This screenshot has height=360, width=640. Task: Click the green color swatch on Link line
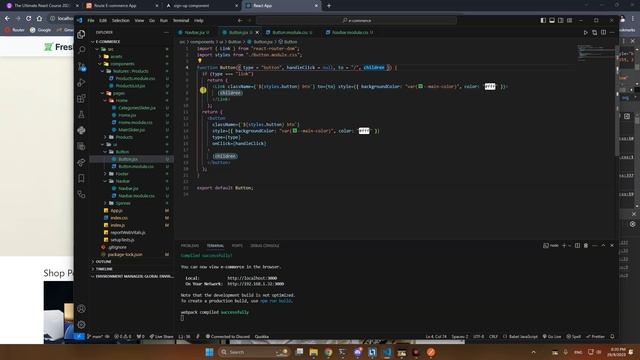(420, 87)
